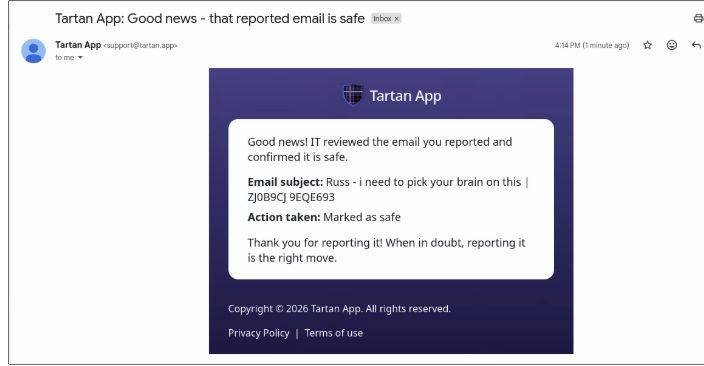Click the 4:14 PM timestamp
Screen dimensions: 704x366
pyautogui.click(x=592, y=45)
